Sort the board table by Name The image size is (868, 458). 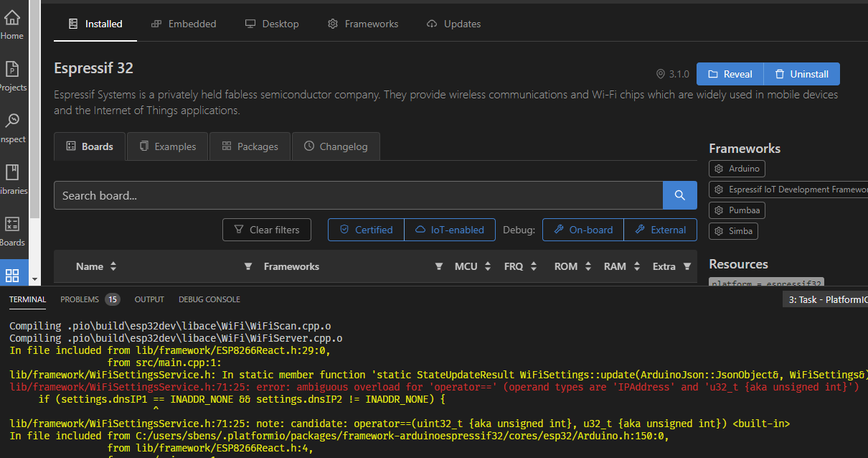click(113, 266)
